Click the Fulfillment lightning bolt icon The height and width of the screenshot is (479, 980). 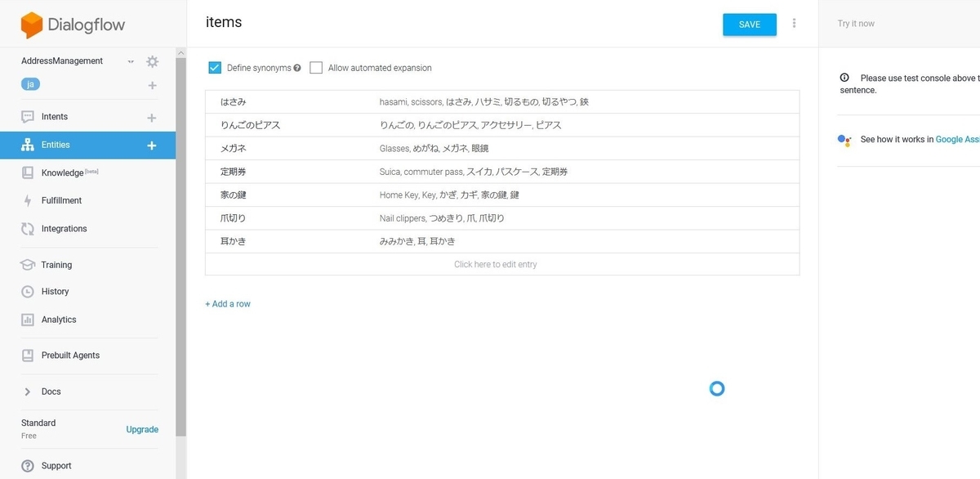[x=28, y=200]
